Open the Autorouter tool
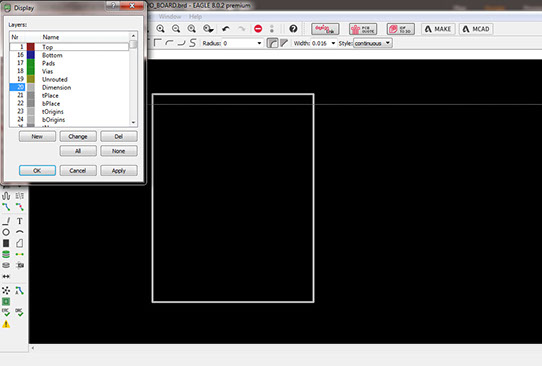 point(19,290)
